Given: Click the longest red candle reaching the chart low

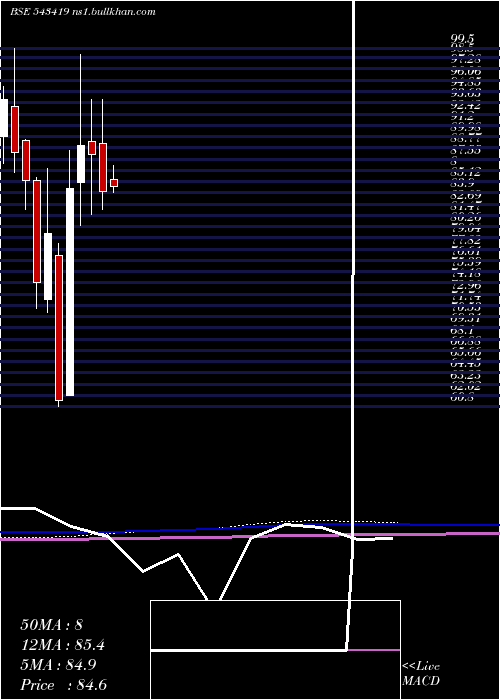Looking at the screenshot, I should pos(59,328).
